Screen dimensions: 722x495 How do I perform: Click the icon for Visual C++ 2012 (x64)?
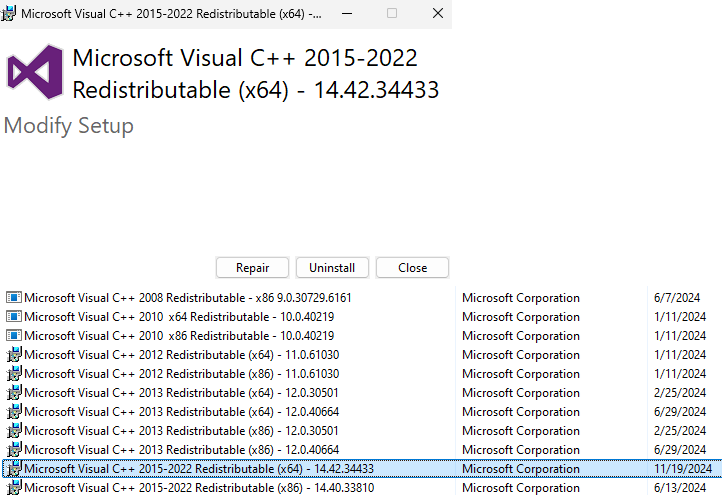click(13, 355)
